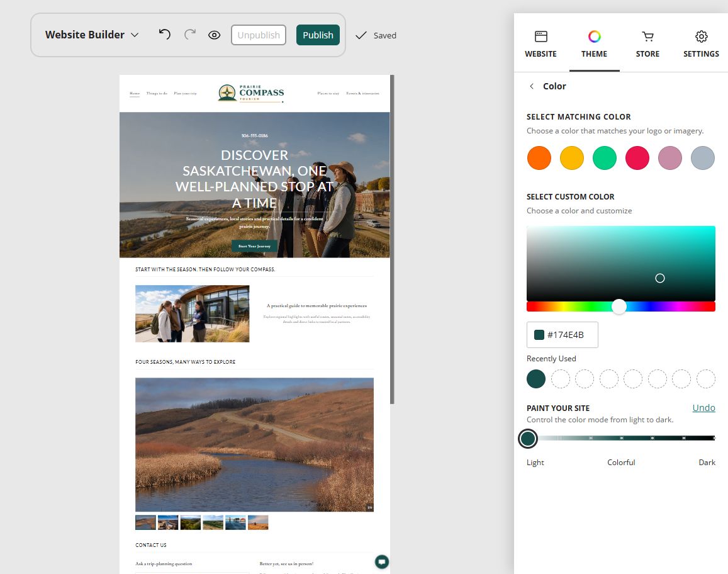Image resolution: width=728 pixels, height=574 pixels.
Task: Select the yellow matching color
Action: [x=572, y=158]
